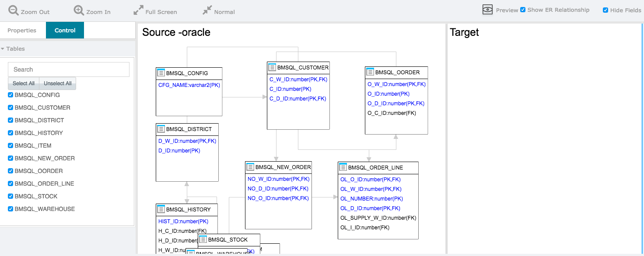
Task: Collapse the Tables section
Action: pyautogui.click(x=3, y=49)
